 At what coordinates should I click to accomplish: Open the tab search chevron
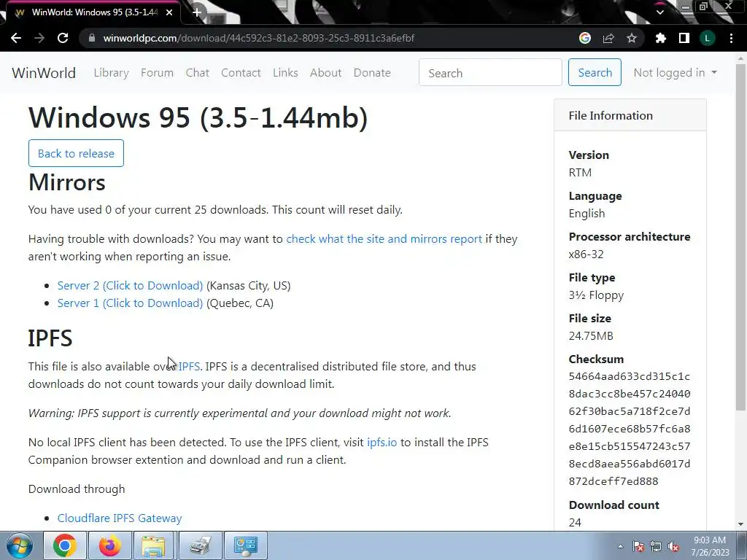[x=659, y=12]
